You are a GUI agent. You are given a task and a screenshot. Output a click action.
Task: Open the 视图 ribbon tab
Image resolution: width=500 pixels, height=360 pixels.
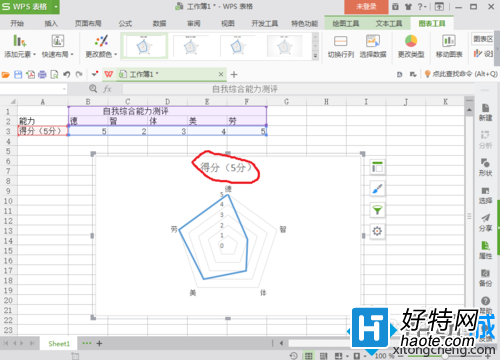228,23
